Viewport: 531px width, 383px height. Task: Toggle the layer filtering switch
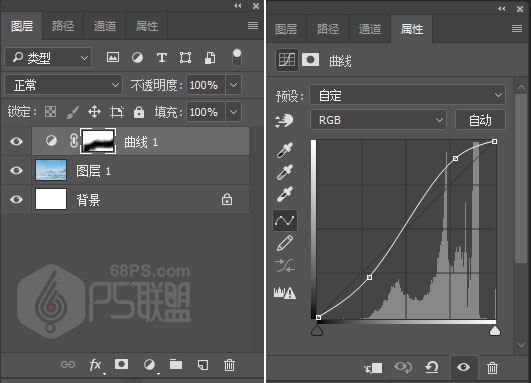237,58
